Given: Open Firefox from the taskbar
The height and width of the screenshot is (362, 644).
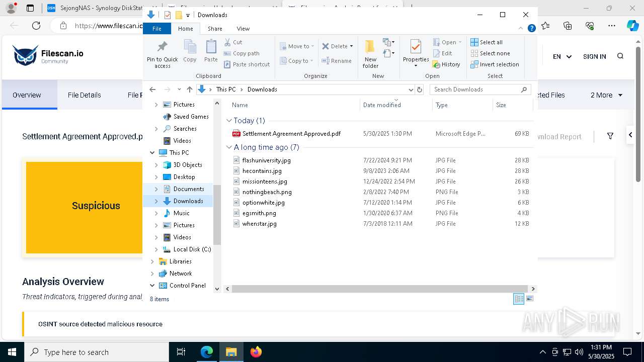Looking at the screenshot, I should pos(256,352).
